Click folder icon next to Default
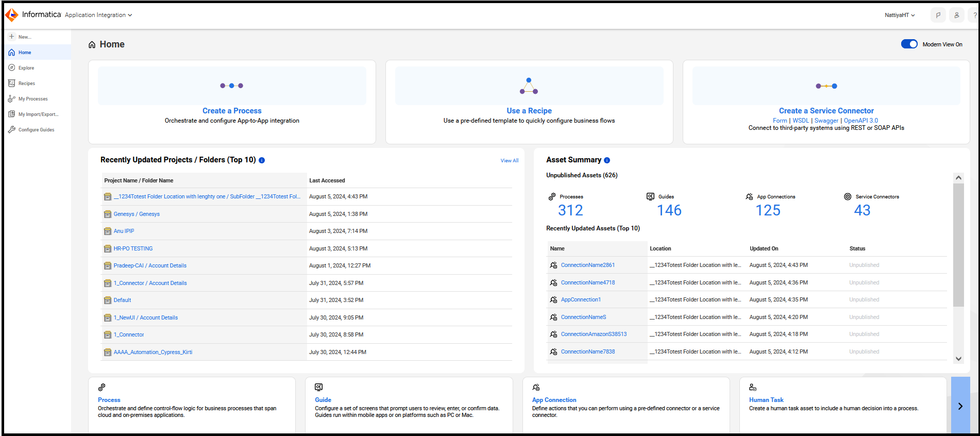 [108, 300]
